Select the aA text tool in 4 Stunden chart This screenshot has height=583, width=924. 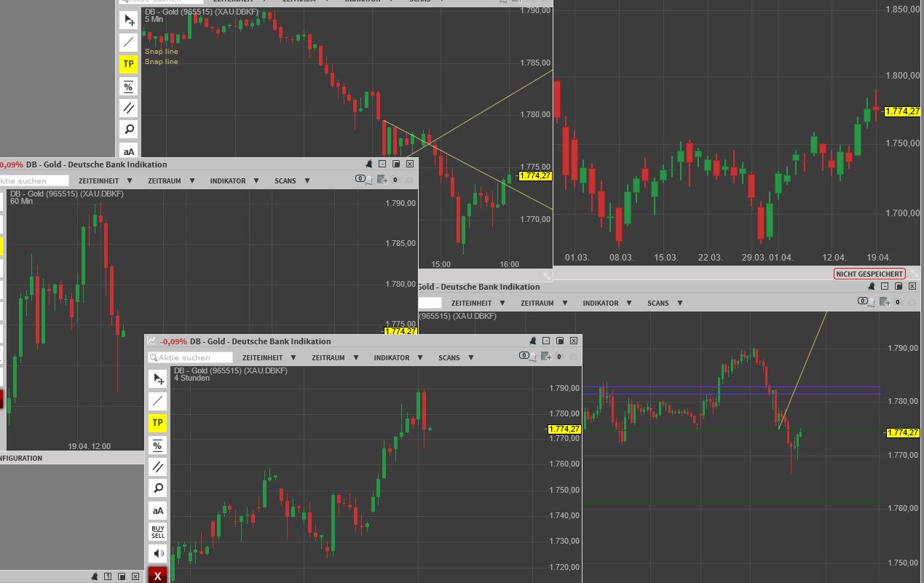coord(158,510)
